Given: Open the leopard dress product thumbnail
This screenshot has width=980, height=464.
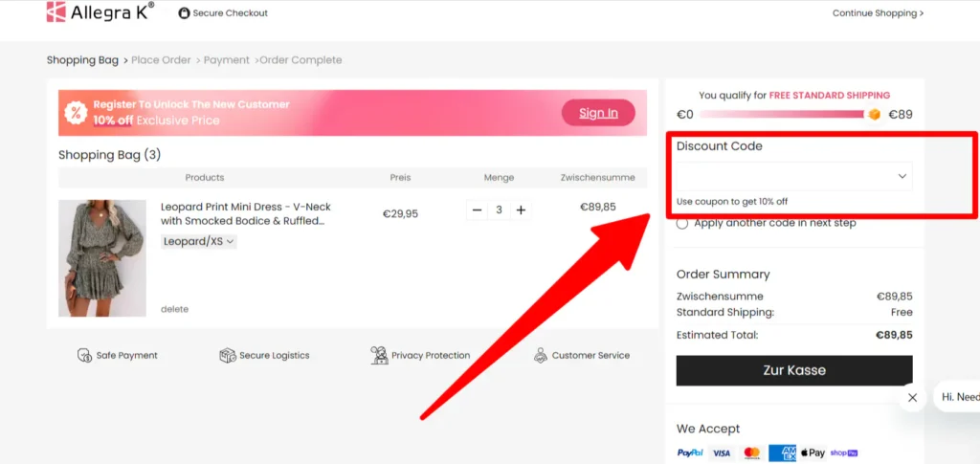Looking at the screenshot, I should pyautogui.click(x=102, y=258).
